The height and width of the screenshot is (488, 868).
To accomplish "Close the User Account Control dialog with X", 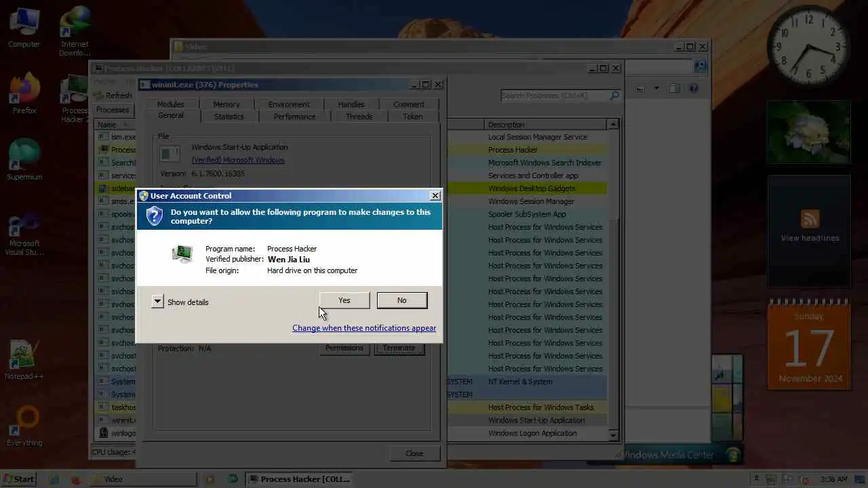I will pyautogui.click(x=435, y=196).
